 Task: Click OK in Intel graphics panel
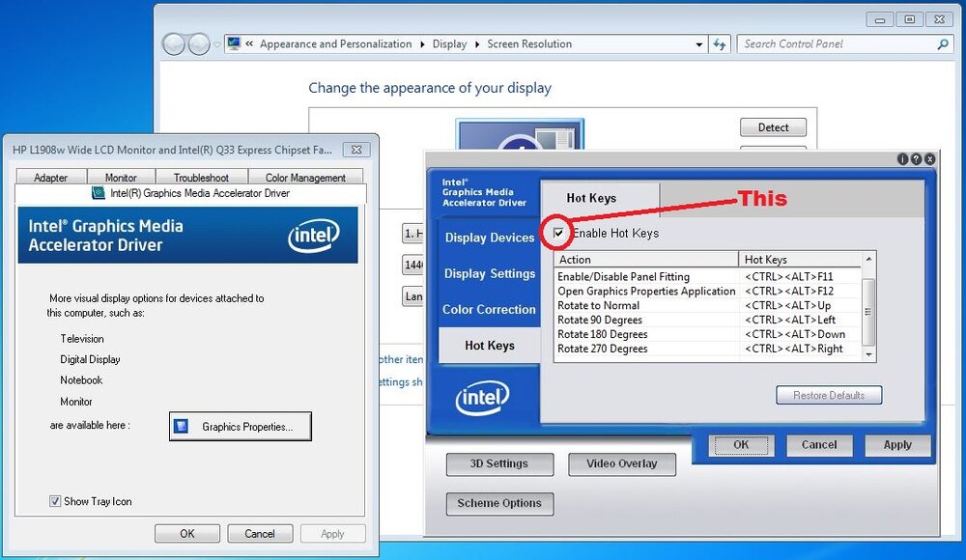coord(741,445)
